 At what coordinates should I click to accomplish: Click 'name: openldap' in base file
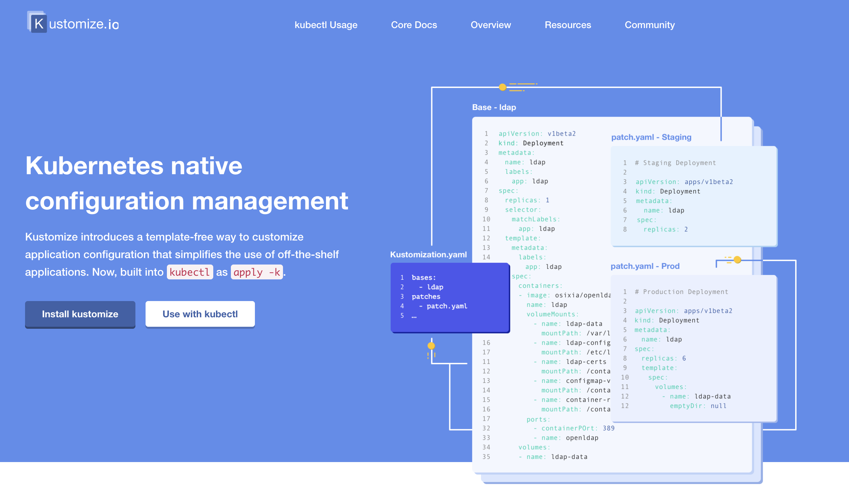pyautogui.click(x=570, y=438)
